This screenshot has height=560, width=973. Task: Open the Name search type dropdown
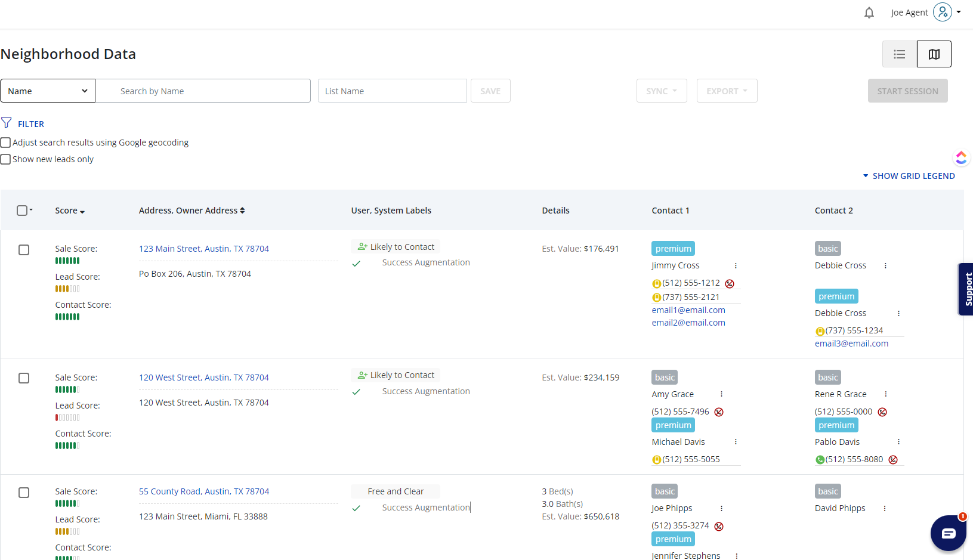click(48, 91)
